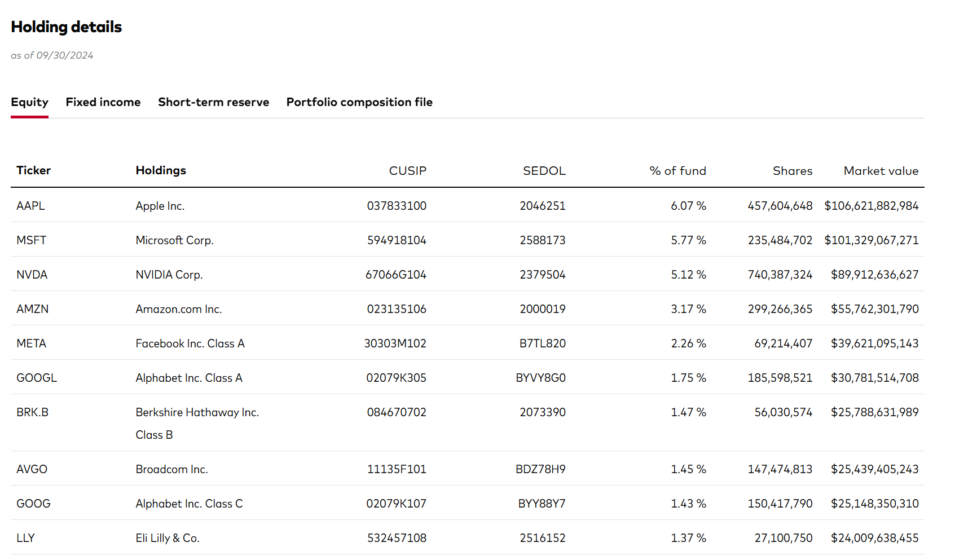Click CUSIP 67066G104 for NVIDIA
955x560 pixels.
pos(396,275)
